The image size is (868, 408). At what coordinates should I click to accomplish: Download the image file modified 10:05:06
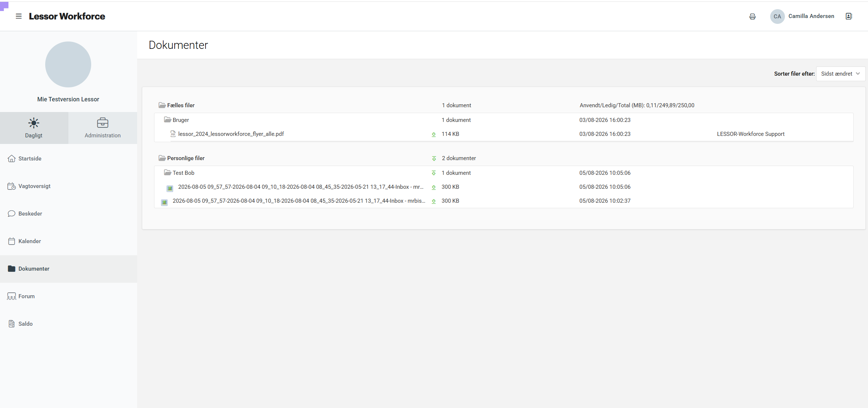tap(433, 187)
